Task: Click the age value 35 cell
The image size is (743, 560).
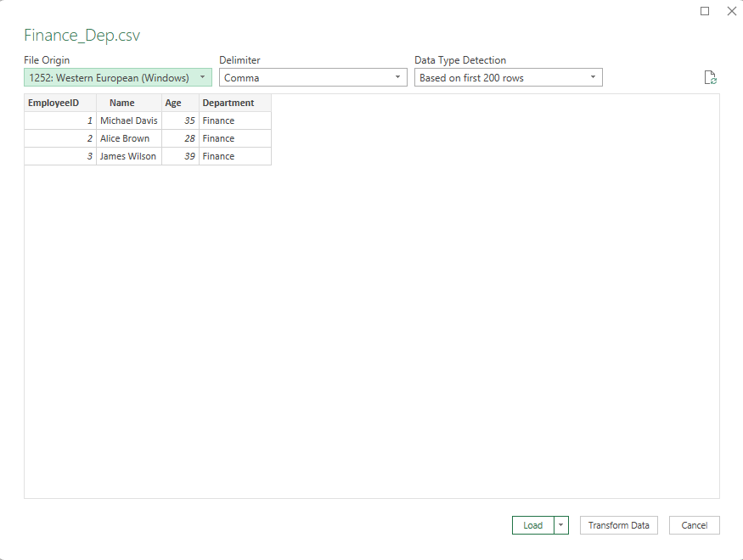Action: (180, 120)
